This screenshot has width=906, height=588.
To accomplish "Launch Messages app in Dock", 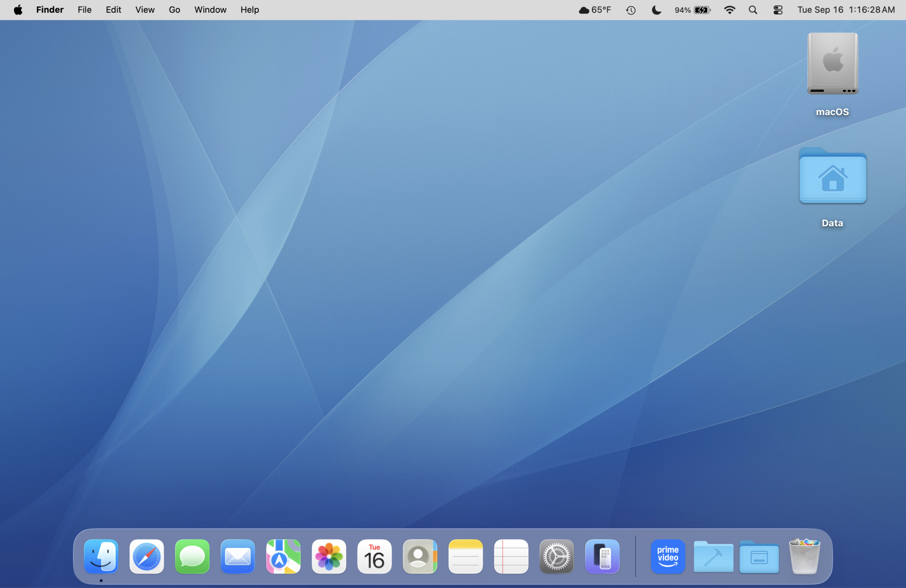I will point(192,556).
